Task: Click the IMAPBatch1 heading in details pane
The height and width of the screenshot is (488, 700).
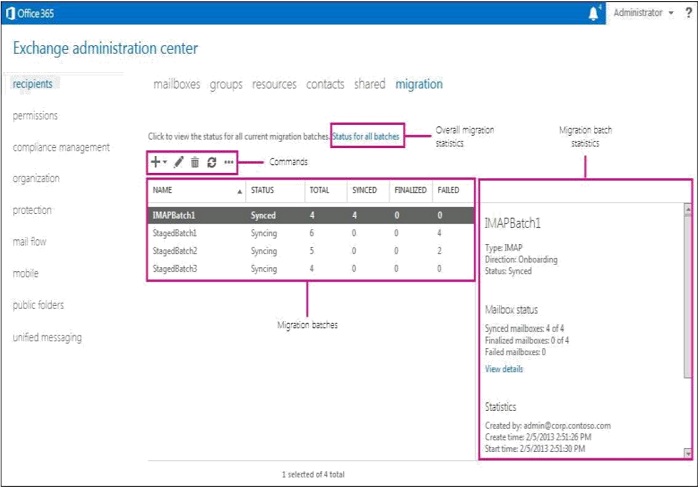Action: (512, 223)
